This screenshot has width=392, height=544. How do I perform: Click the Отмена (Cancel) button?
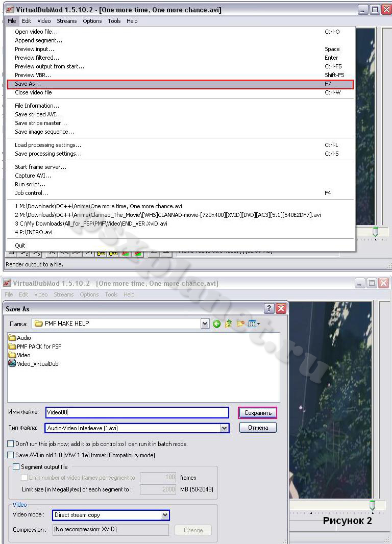click(x=258, y=428)
